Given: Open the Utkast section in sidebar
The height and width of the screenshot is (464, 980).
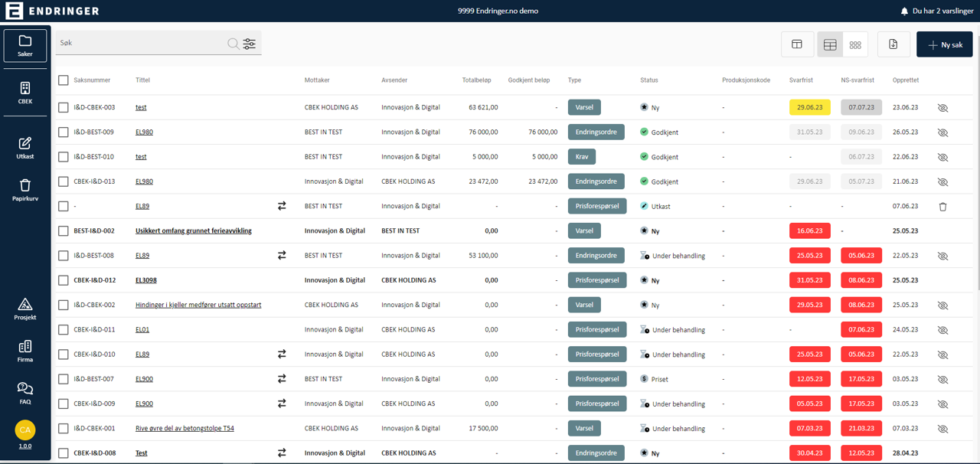Looking at the screenshot, I should (25, 148).
